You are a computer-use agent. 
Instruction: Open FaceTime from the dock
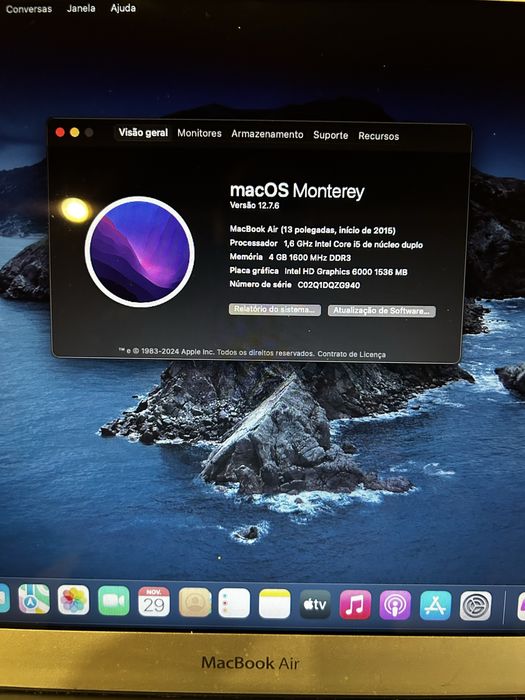pos(114,601)
